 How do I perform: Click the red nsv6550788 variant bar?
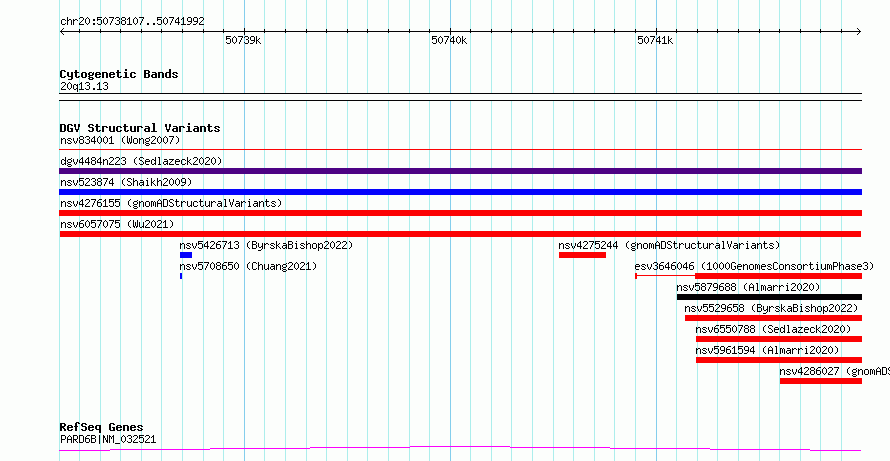(x=779, y=339)
